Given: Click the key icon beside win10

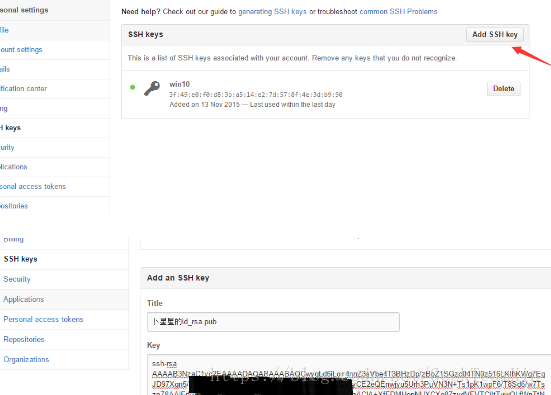Looking at the screenshot, I should point(152,89).
